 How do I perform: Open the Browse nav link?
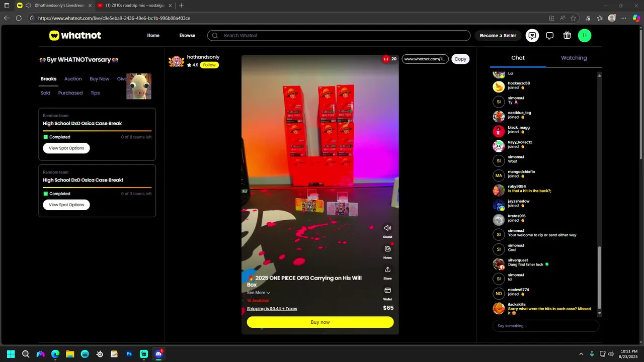187,36
